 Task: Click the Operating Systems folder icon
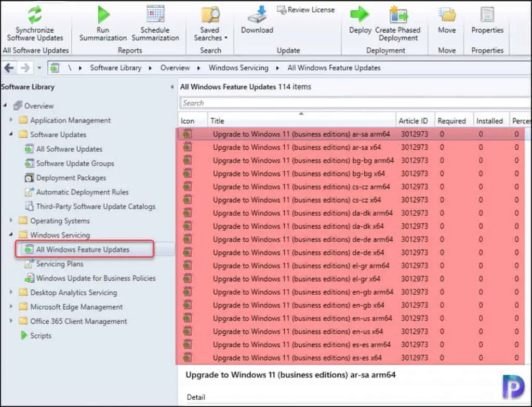pos(23,220)
